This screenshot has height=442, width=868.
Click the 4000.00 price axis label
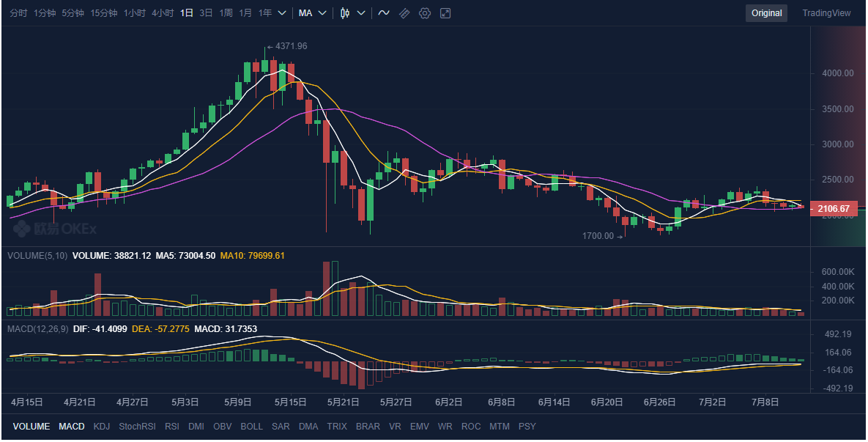tap(837, 73)
